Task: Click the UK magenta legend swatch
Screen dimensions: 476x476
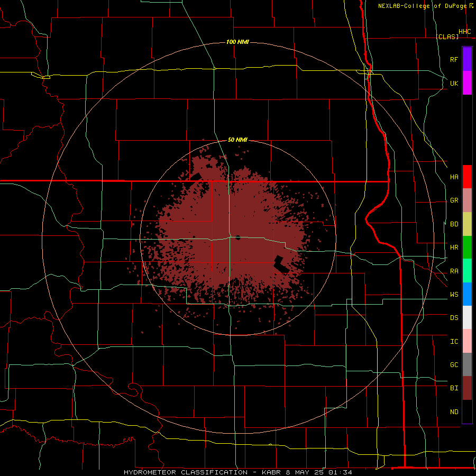Action: pyautogui.click(x=467, y=83)
